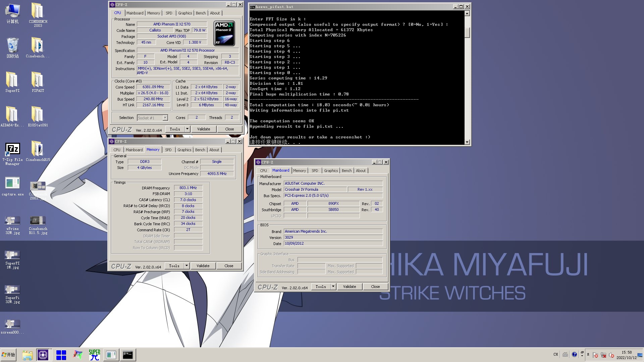This screenshot has width=644, height=362.
Task: Click scroll-down arrow in hexus_pifast console
Action: coord(467,142)
